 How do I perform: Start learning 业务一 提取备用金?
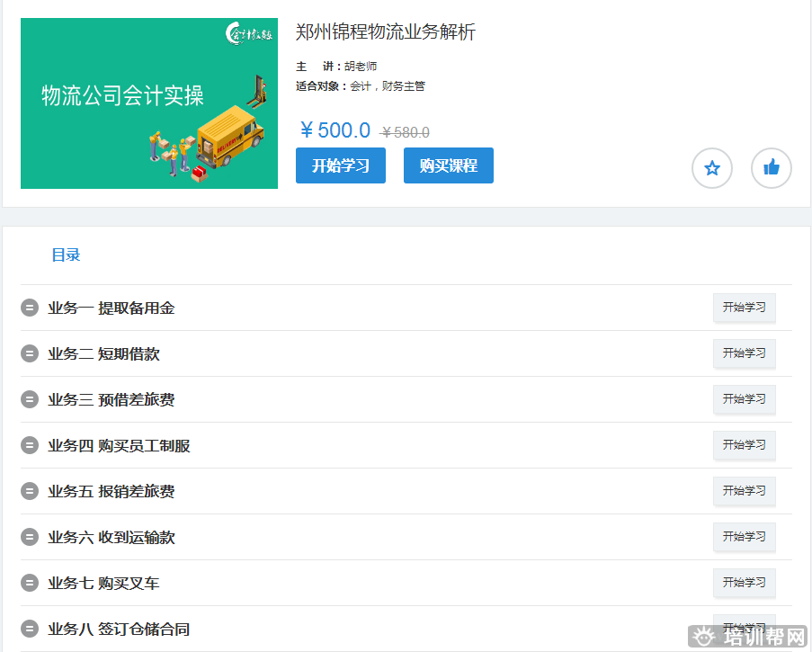(745, 308)
